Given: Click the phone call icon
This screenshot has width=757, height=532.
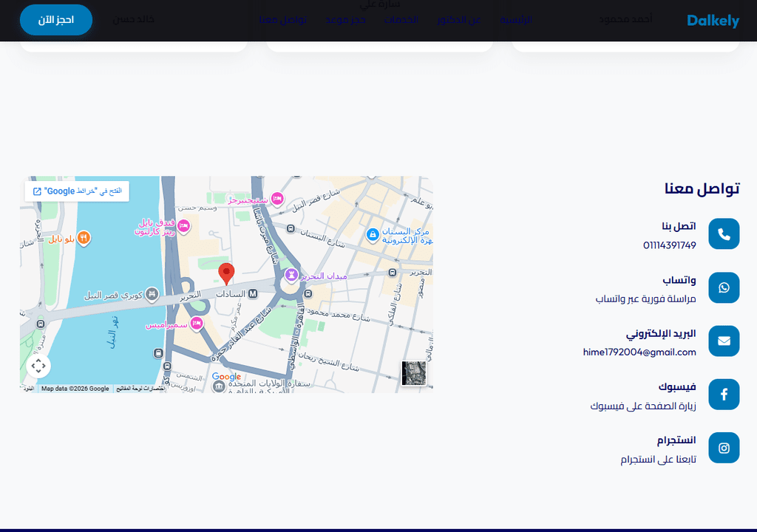Looking at the screenshot, I should (x=724, y=234).
